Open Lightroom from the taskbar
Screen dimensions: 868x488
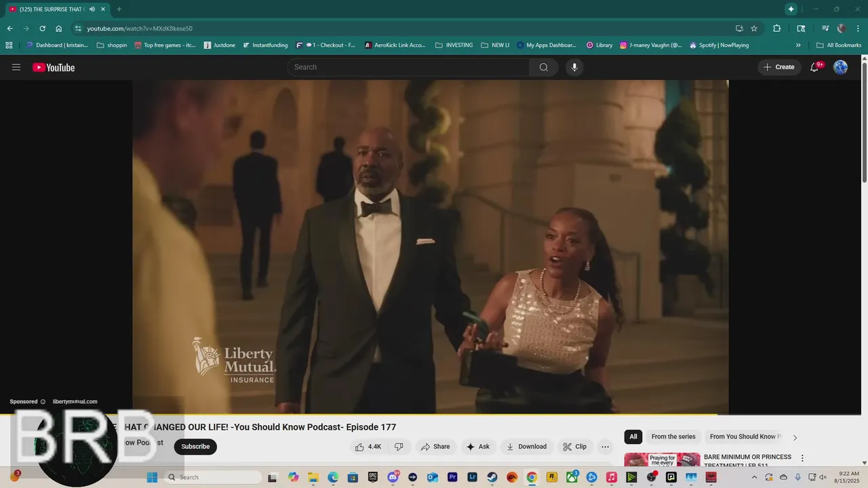coord(473,477)
